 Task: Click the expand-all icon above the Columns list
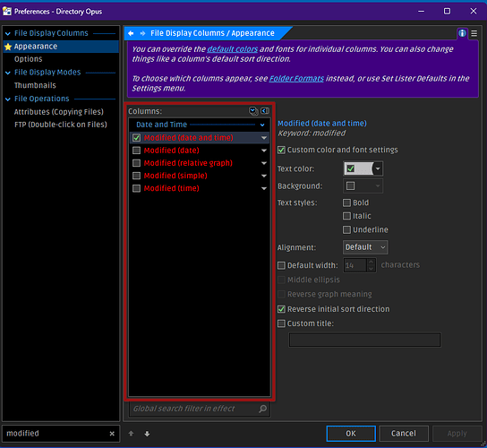253,111
